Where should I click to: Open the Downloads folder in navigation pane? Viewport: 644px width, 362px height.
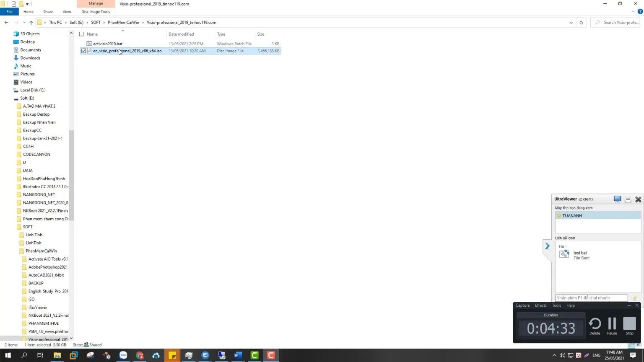30,58
